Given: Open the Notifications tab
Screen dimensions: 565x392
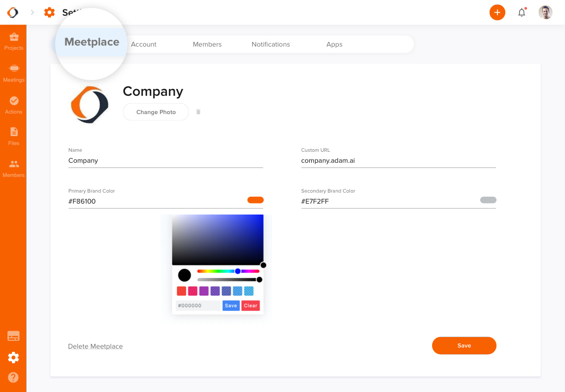Looking at the screenshot, I should point(270,44).
